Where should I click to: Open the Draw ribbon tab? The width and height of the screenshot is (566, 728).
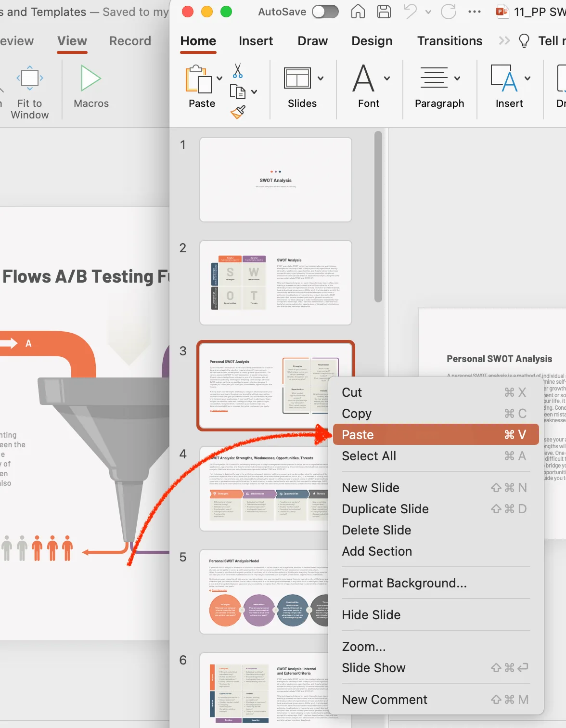click(x=313, y=41)
